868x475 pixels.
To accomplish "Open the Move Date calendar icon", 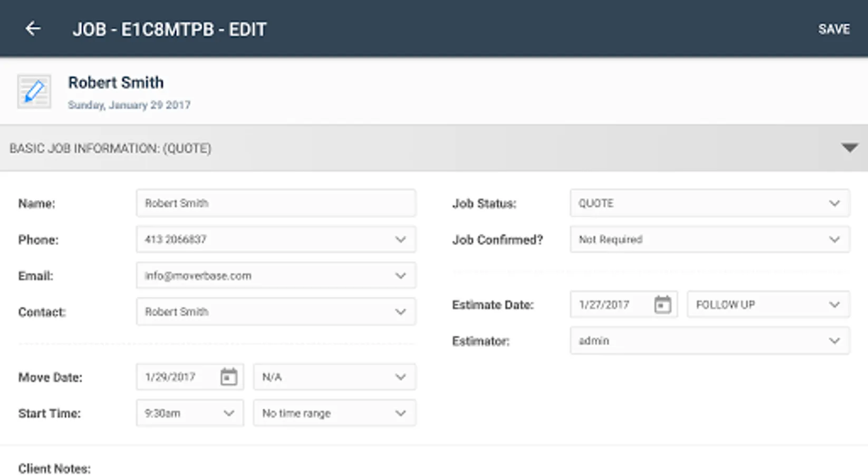I will [228, 377].
